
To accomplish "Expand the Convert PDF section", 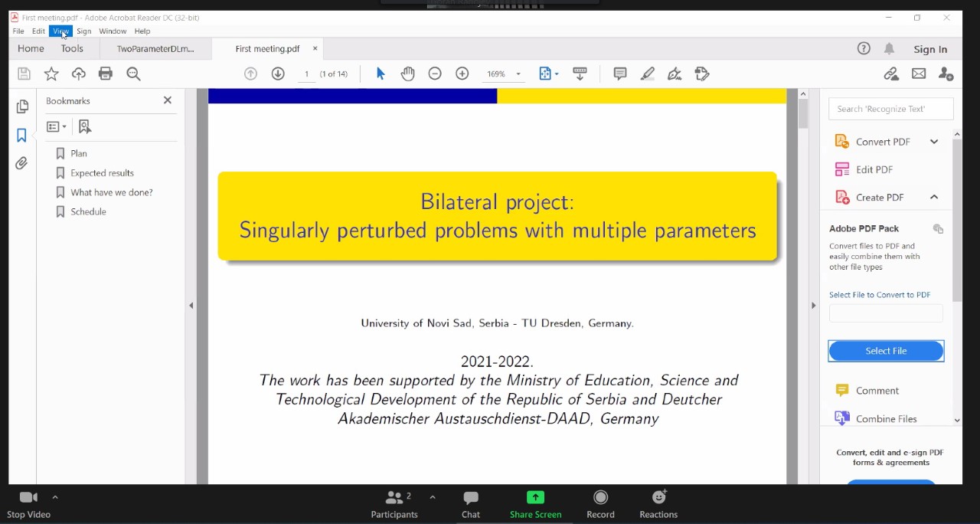I will (934, 142).
